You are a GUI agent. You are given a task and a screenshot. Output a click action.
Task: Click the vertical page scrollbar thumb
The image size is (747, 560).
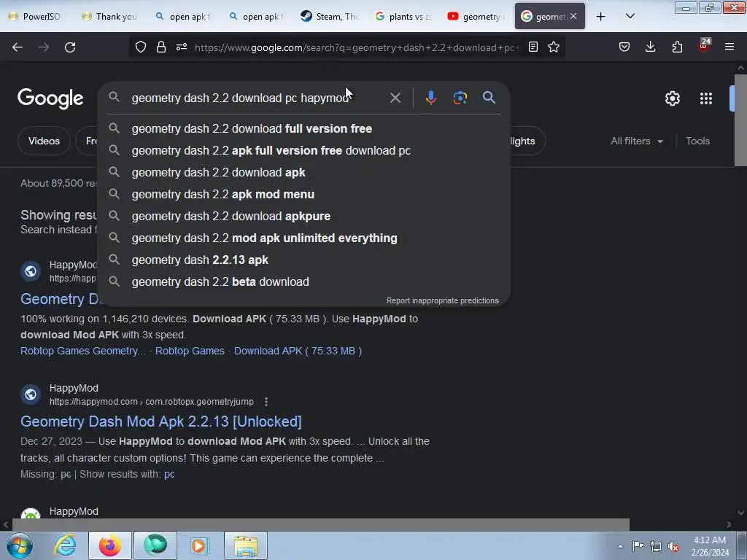tap(741, 120)
